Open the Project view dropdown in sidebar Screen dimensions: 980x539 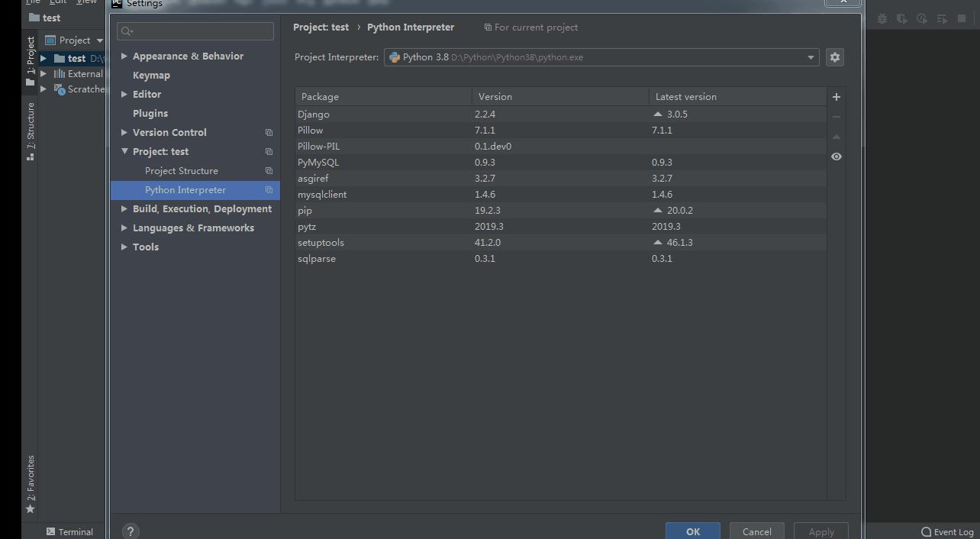[x=100, y=40]
